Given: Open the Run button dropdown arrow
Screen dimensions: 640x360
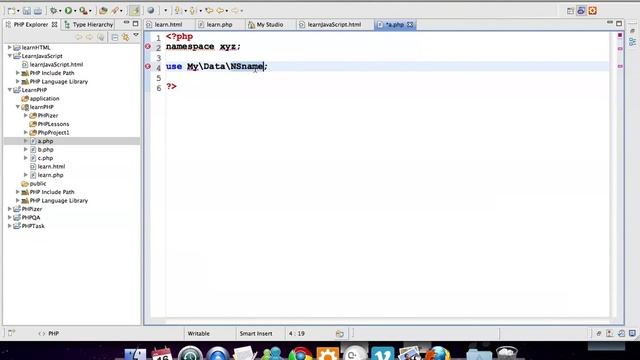Looking at the screenshot, I should point(75,11).
